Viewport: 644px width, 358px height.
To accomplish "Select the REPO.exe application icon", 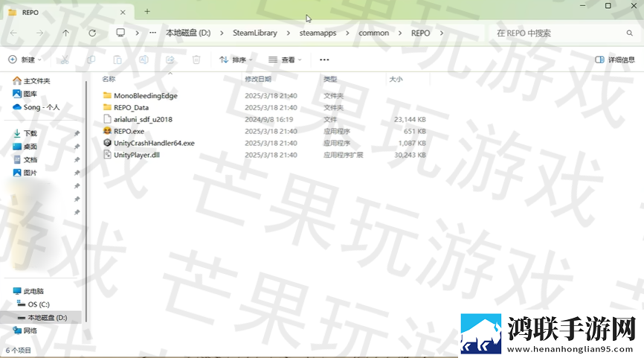I will point(107,131).
